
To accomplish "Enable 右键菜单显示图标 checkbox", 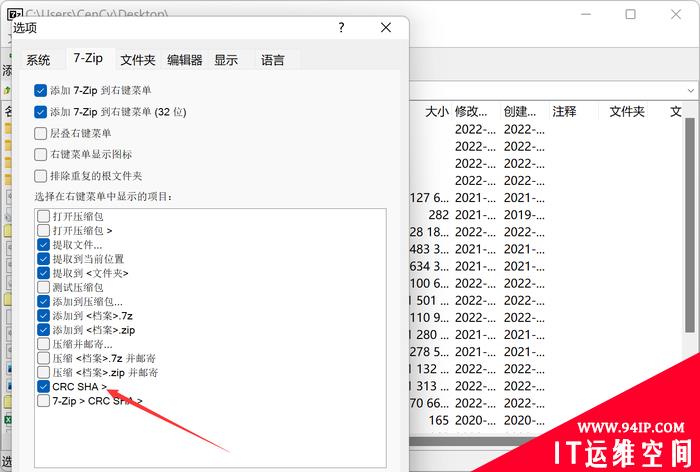I will pos(41,155).
